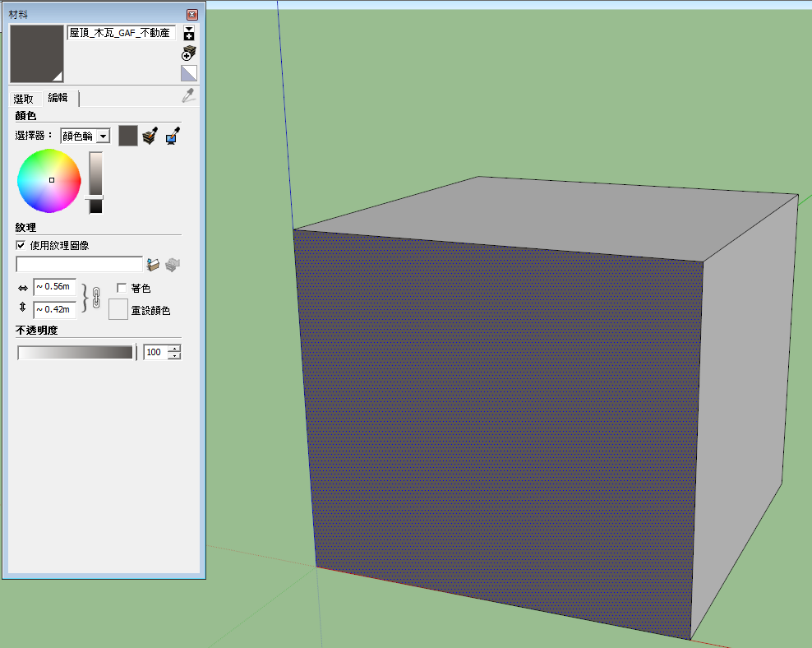This screenshot has width=812, height=648.
Task: Toggle the aspect ratio lock chain
Action: [x=95, y=298]
